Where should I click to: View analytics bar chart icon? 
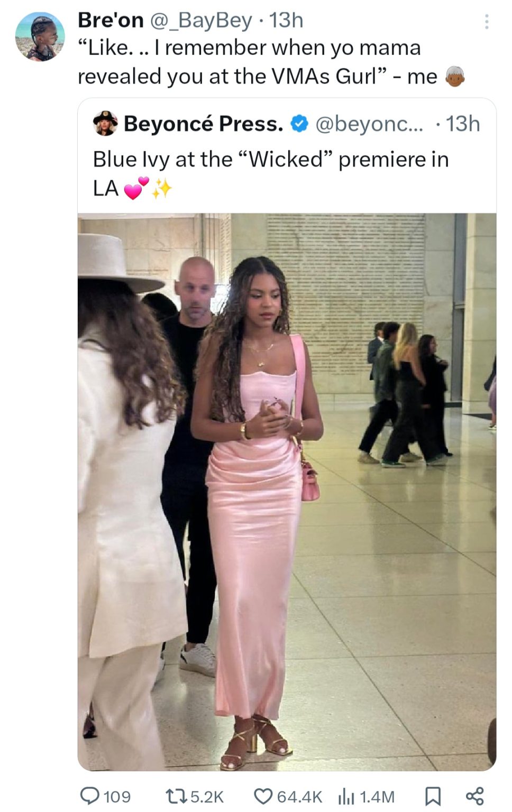pyautogui.click(x=346, y=796)
